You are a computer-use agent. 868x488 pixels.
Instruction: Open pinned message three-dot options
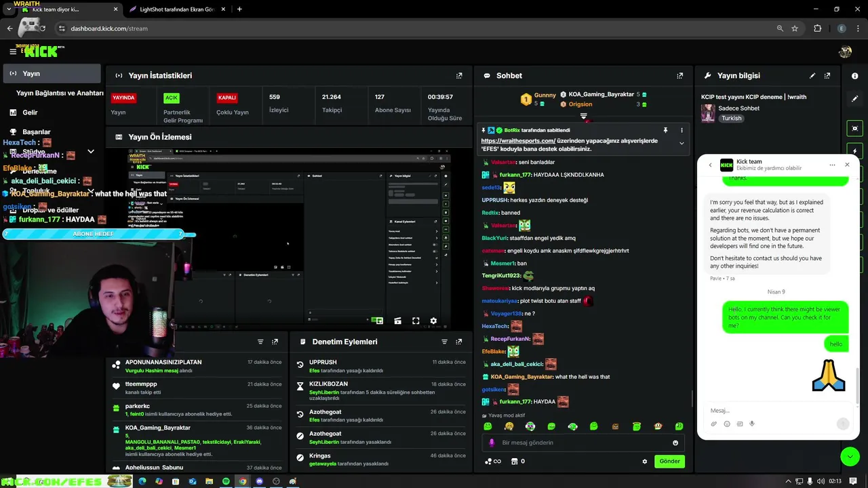682,130
